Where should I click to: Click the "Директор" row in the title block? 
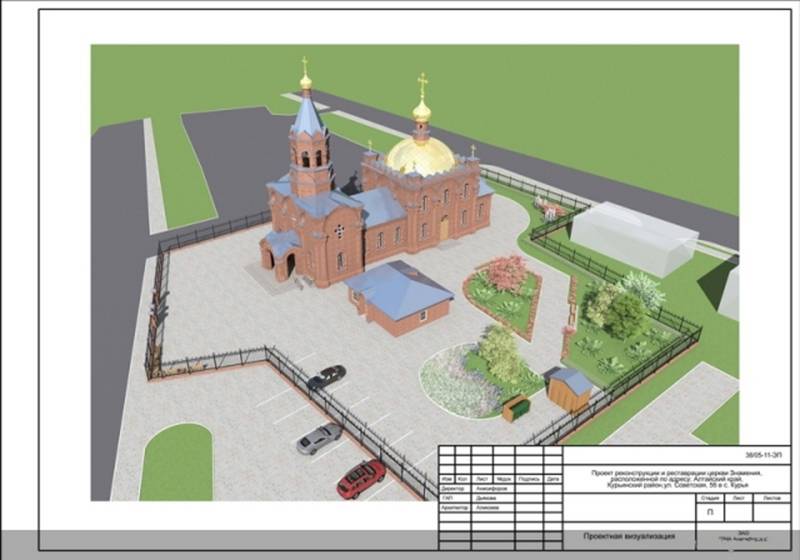click(x=454, y=488)
